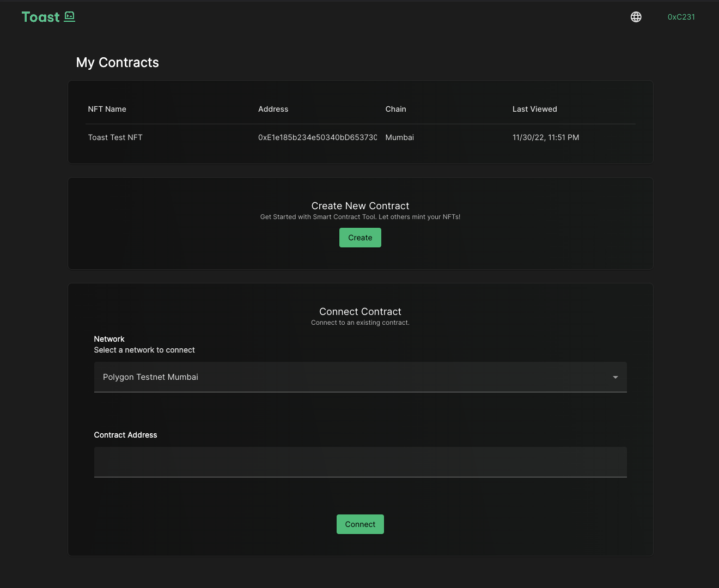This screenshot has height=588, width=719.
Task: Click the dropdown arrow in Network selector
Action: (x=615, y=377)
